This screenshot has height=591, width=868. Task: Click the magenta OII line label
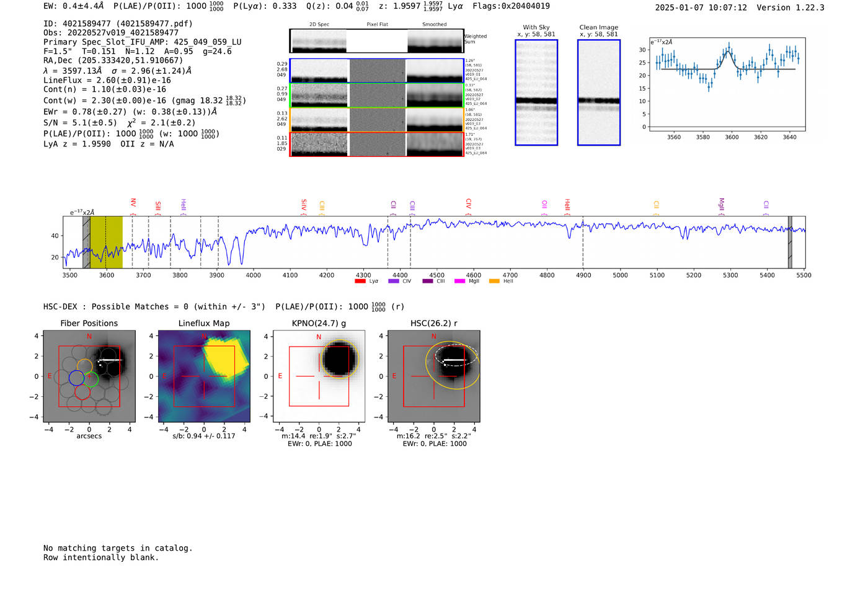[x=544, y=204]
